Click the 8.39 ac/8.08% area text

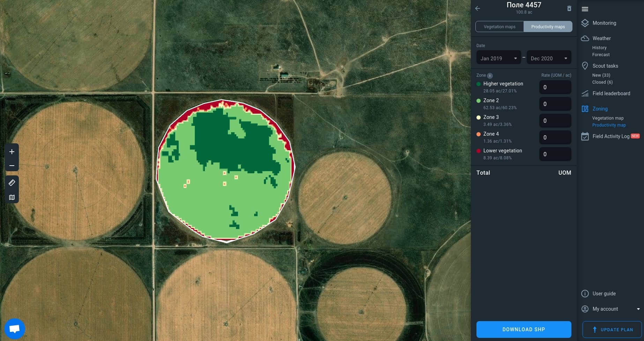497,158
